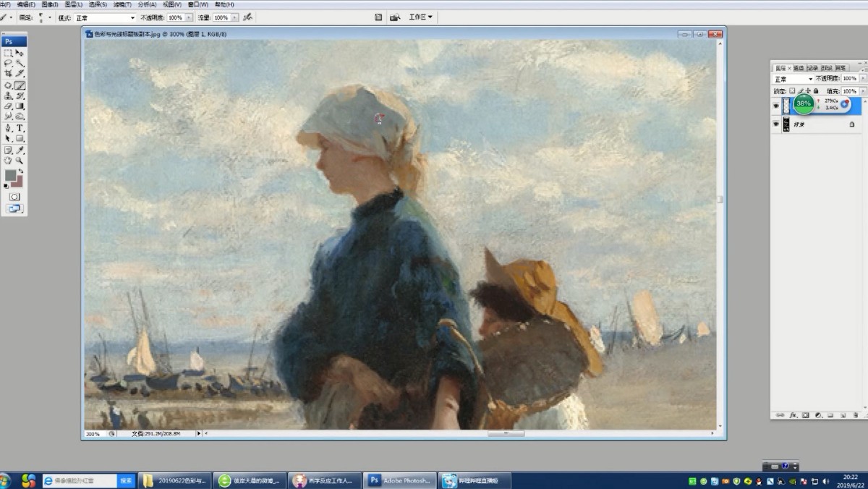
Task: Select the Rectangle shape tool
Action: [x=20, y=138]
